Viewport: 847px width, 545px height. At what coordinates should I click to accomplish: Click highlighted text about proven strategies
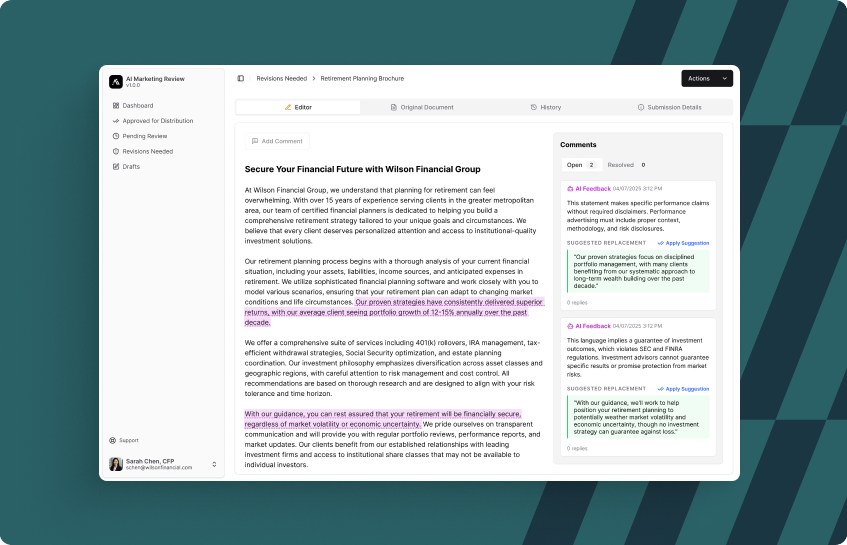tap(448, 301)
